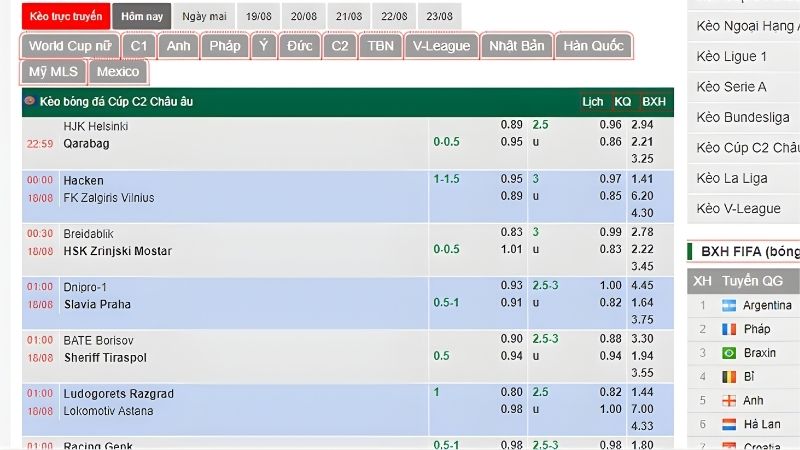Click the XH column header
800x450 pixels.
click(702, 281)
